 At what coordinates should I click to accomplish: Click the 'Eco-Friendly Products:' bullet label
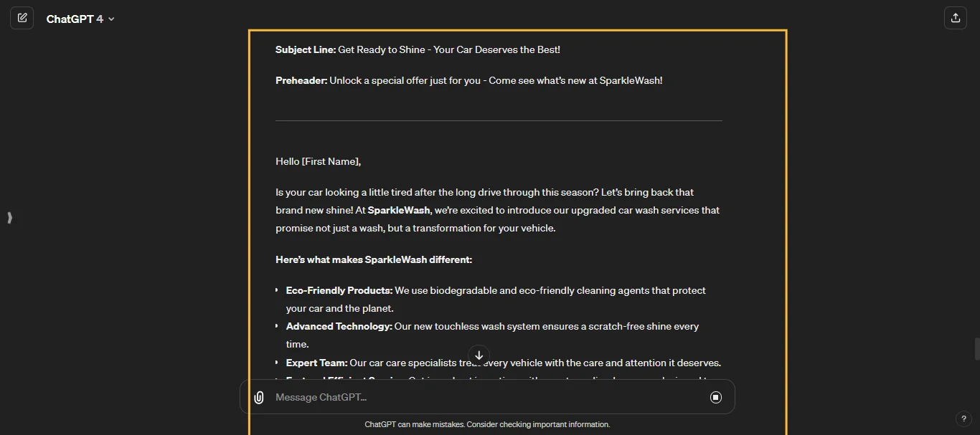tap(339, 290)
